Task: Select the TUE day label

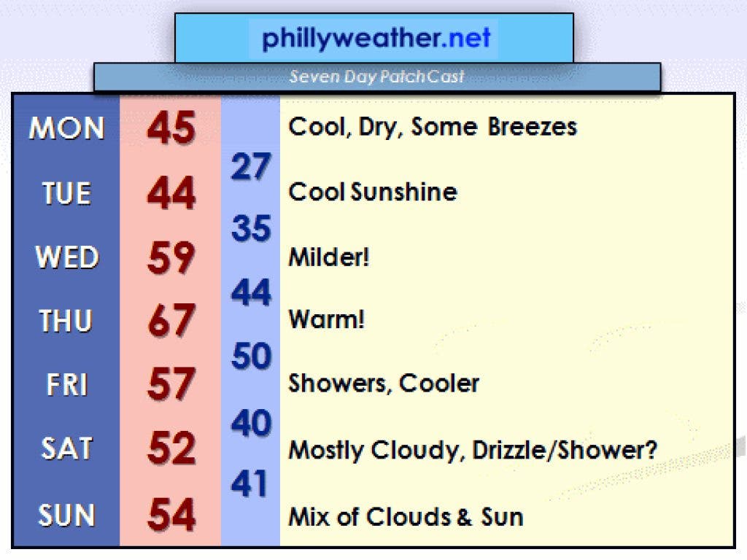Action: pos(66,194)
